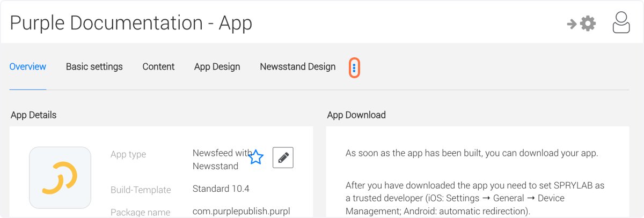644x218 pixels.
Task: Click the Package name label
Action: coord(141,212)
